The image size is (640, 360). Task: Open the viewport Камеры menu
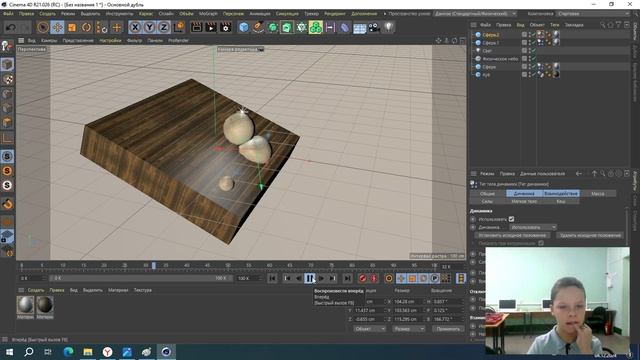point(49,40)
